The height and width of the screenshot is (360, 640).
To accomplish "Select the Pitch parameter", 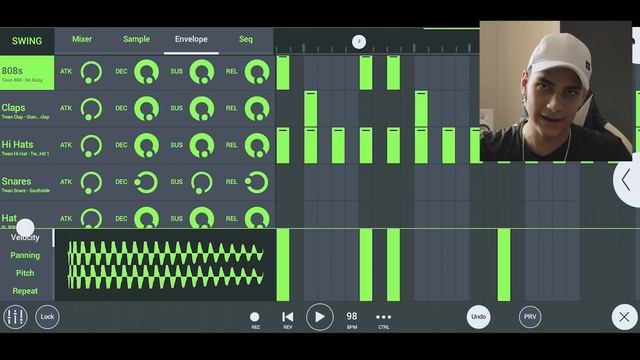I will pos(25,273).
